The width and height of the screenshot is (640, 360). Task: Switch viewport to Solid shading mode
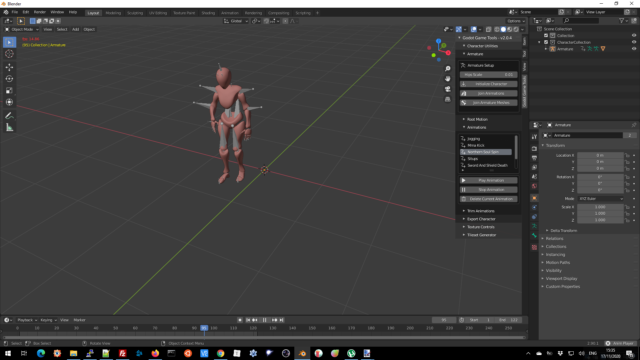pos(503,29)
